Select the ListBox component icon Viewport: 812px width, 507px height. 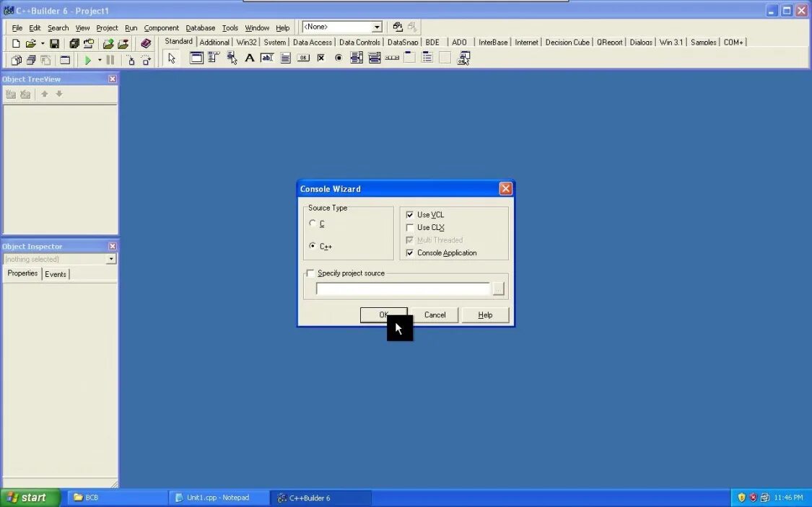(357, 58)
